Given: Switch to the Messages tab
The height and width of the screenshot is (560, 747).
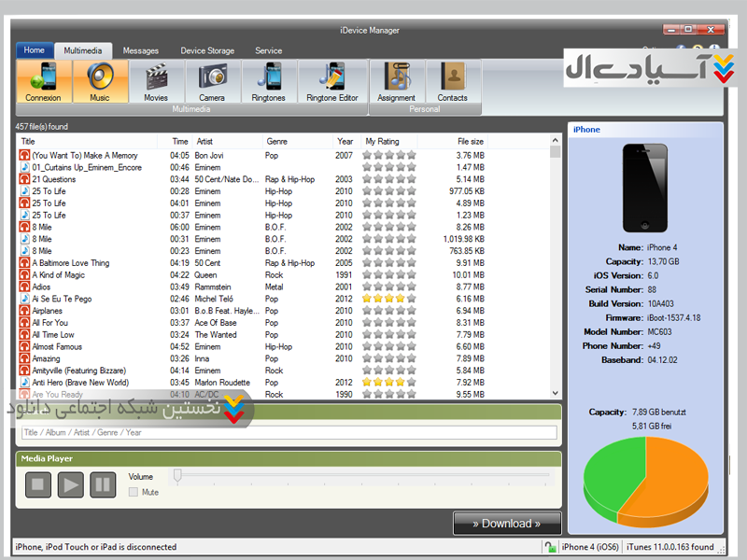Looking at the screenshot, I should click(x=141, y=50).
